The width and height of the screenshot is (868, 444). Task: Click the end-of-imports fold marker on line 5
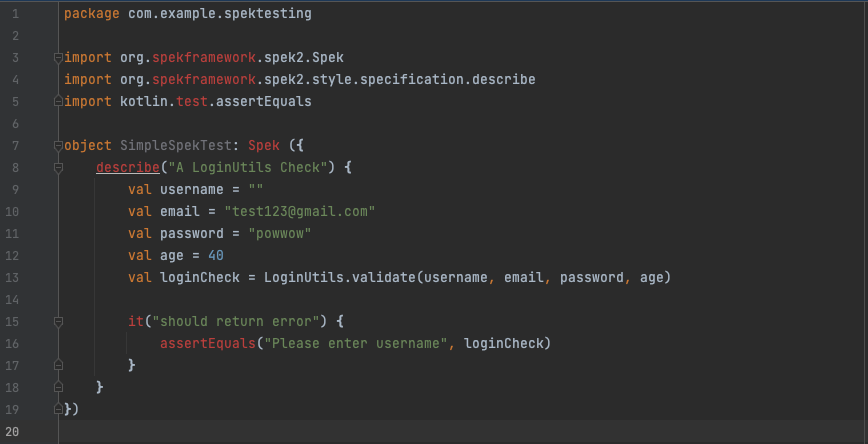(x=58, y=102)
